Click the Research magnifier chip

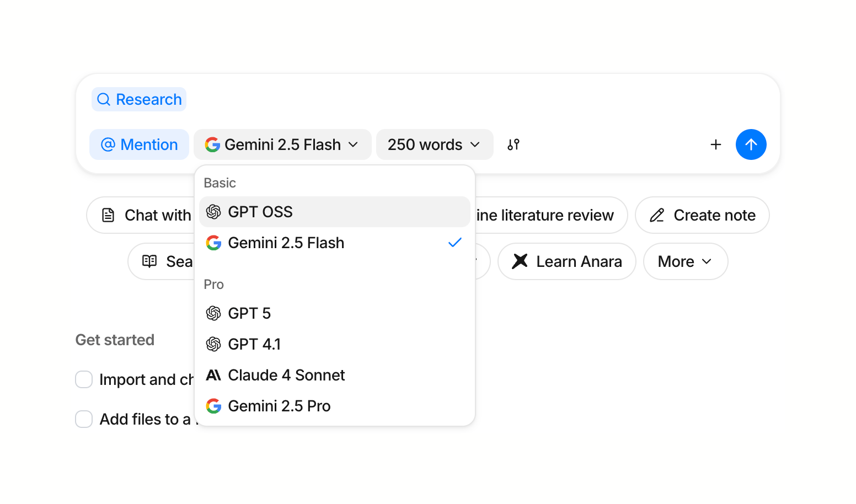[x=139, y=99]
